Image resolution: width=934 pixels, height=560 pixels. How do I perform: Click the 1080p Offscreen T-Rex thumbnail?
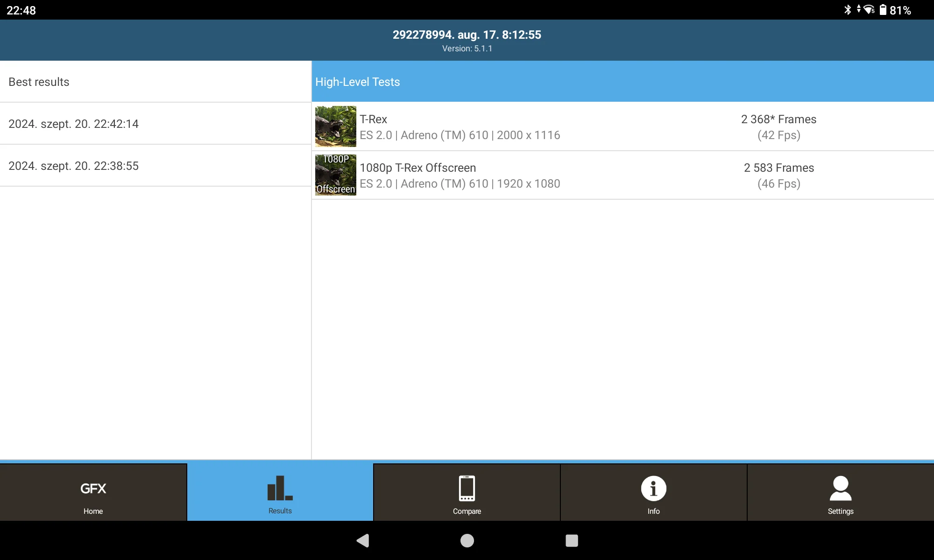click(335, 175)
